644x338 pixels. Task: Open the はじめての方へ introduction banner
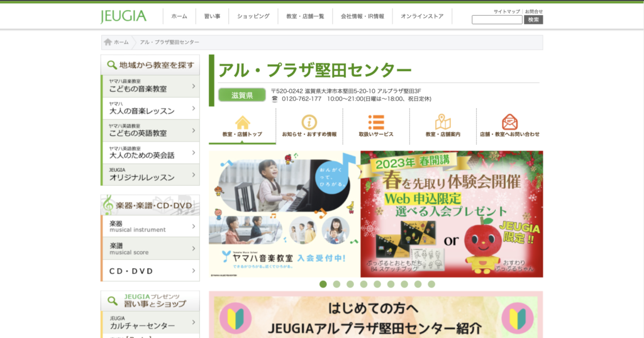376,315
